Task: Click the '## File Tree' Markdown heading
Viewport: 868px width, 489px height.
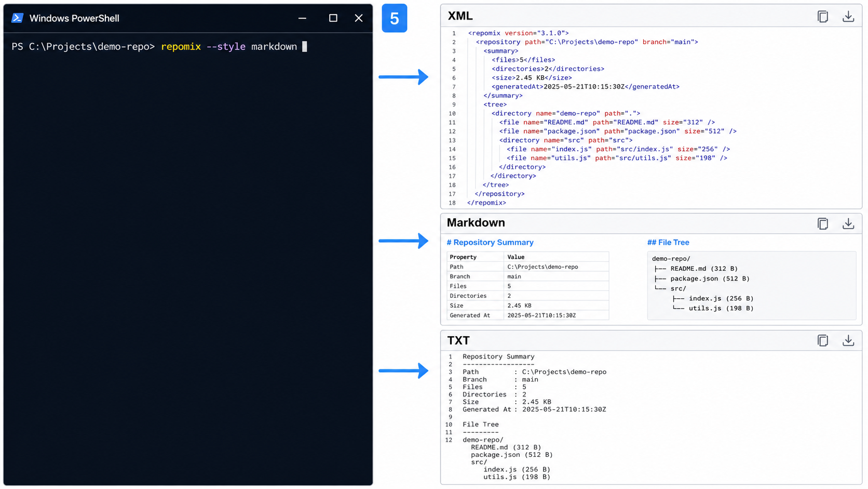Action: point(668,243)
